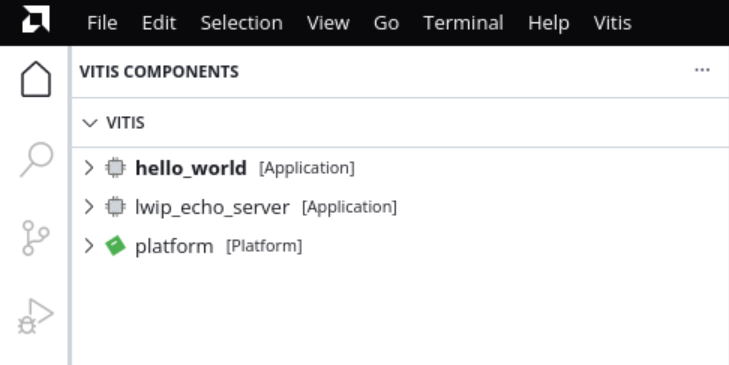The height and width of the screenshot is (365, 729).
Task: Click the hello_world chip icon
Action: coord(115,167)
